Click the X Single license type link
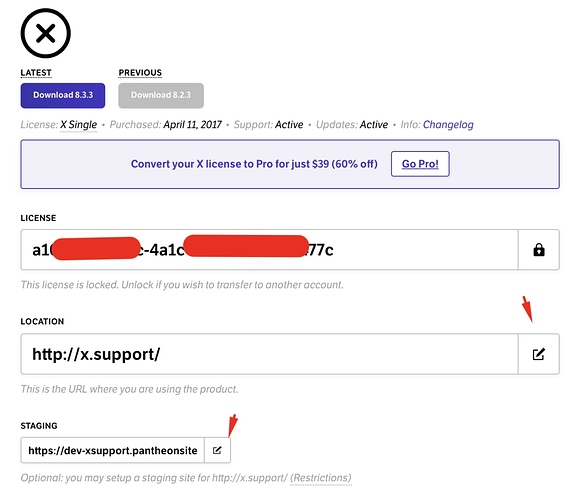Viewport: 576px width, 500px height. [79, 125]
